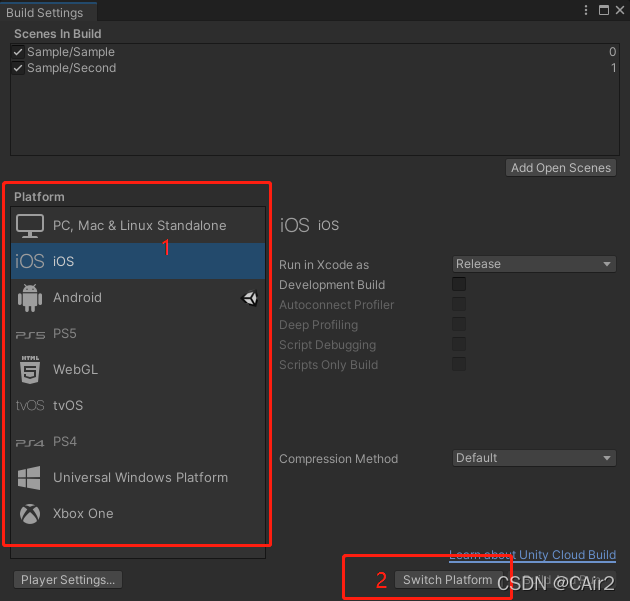Click the Deep Profiling label
The height and width of the screenshot is (601, 630).
(x=318, y=325)
